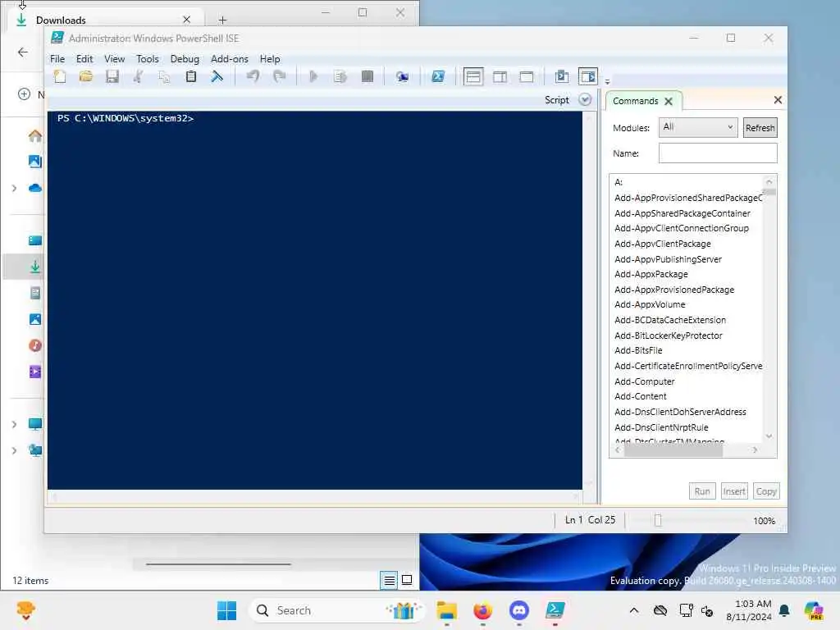Select Add-Computer in the command list

click(x=645, y=382)
